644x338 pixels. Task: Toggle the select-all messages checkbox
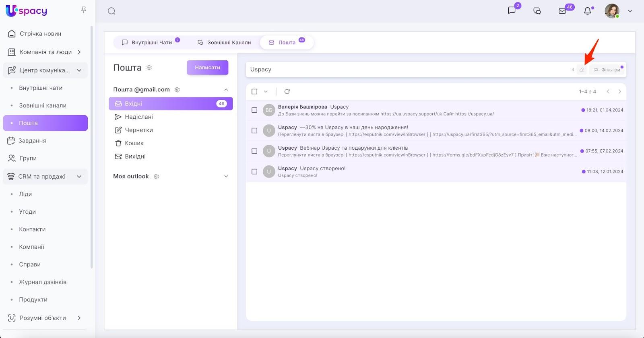(254, 92)
